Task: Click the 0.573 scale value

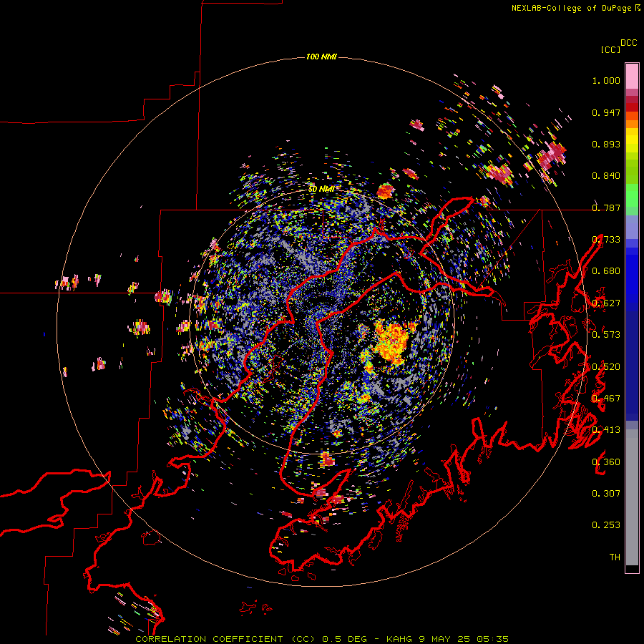Action: point(606,335)
